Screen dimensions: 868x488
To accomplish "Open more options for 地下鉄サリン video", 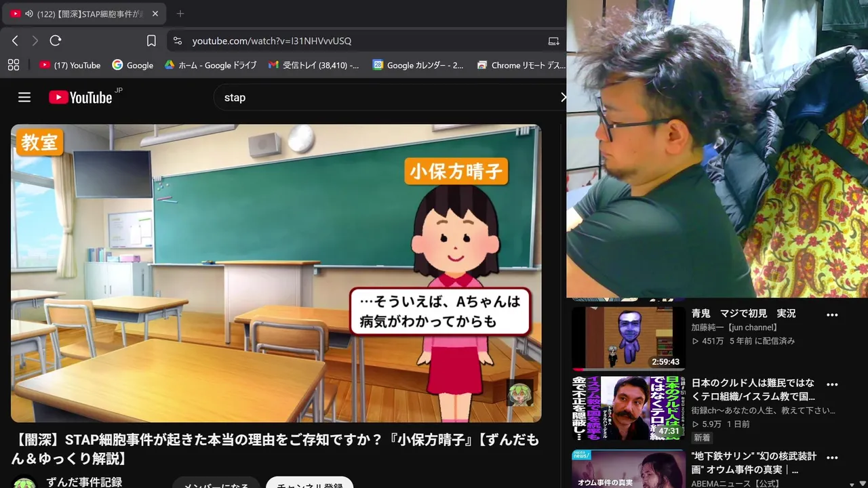I will pyautogui.click(x=832, y=458).
